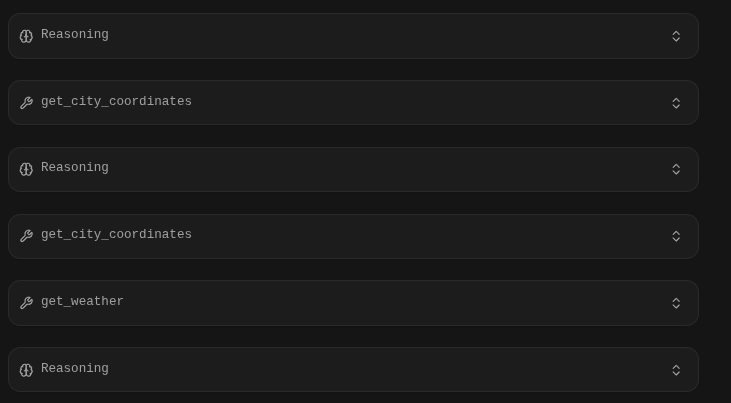731x403 pixels.
Task: Click the get_weather label text
Action: point(82,302)
